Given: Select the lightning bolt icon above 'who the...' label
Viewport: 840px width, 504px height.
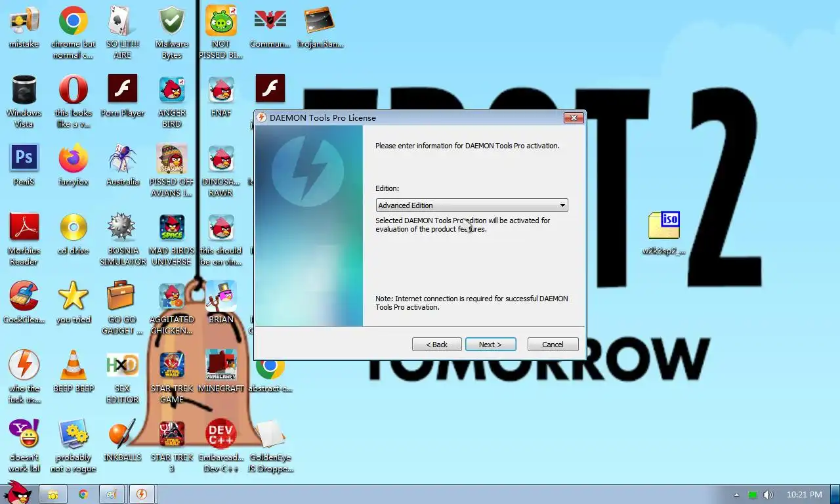Looking at the screenshot, I should coord(24,366).
